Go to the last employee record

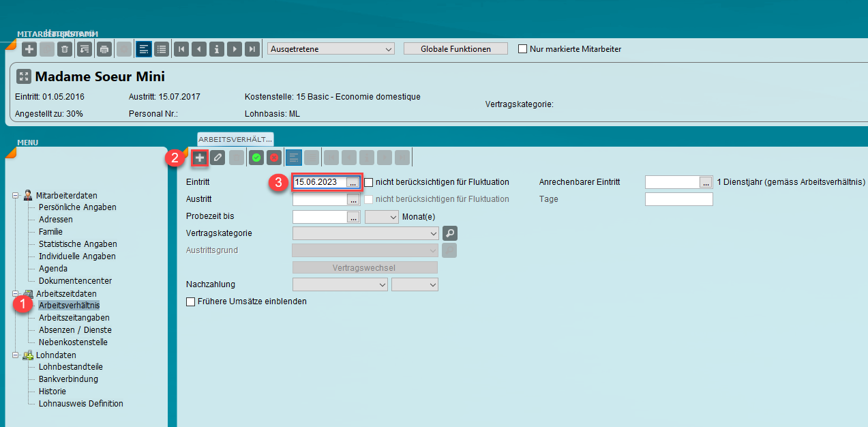[252, 49]
